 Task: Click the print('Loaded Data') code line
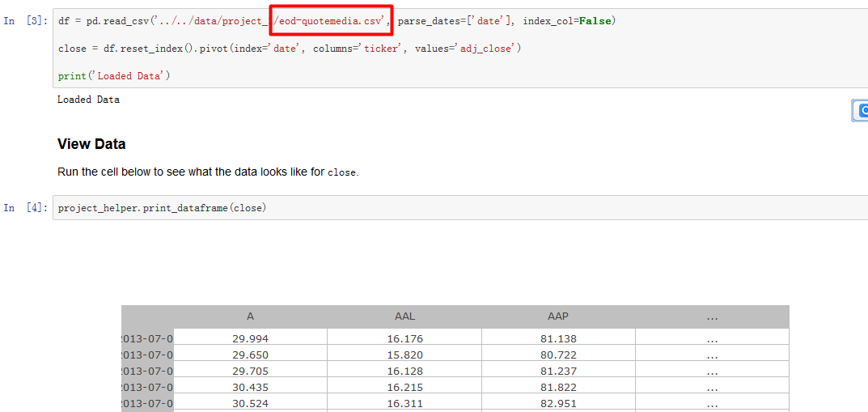114,76
